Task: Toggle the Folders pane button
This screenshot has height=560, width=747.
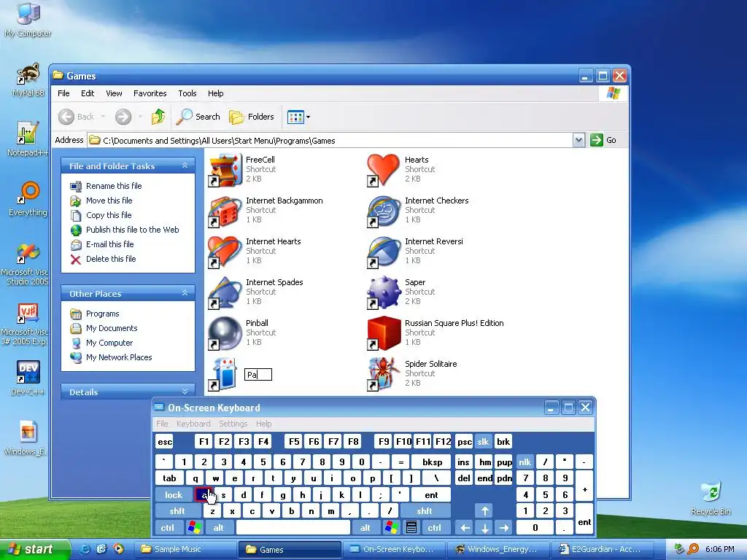Action: click(252, 117)
